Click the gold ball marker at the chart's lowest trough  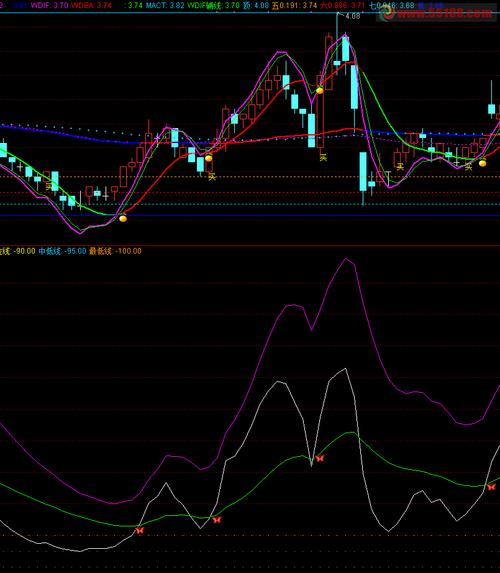[x=123, y=219]
